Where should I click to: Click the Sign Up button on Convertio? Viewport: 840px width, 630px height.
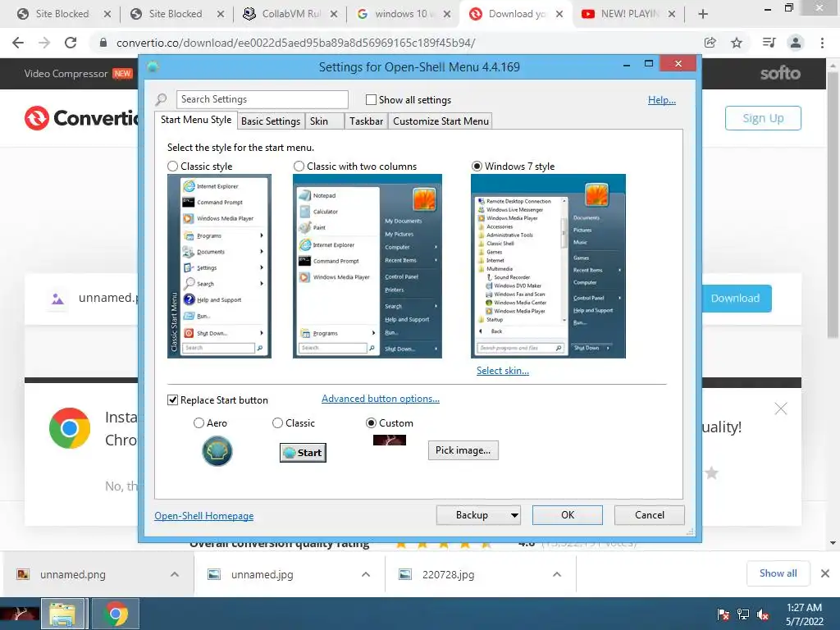(x=763, y=118)
